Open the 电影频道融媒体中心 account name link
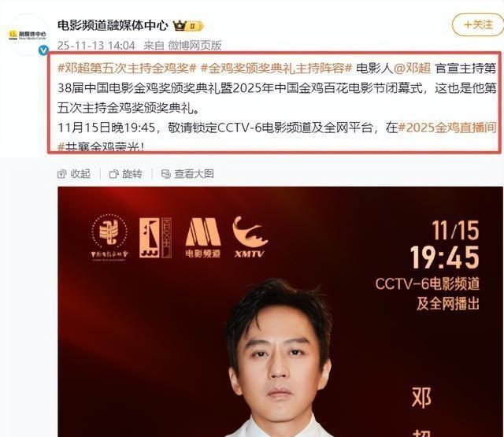504x437 pixels. [113, 25]
